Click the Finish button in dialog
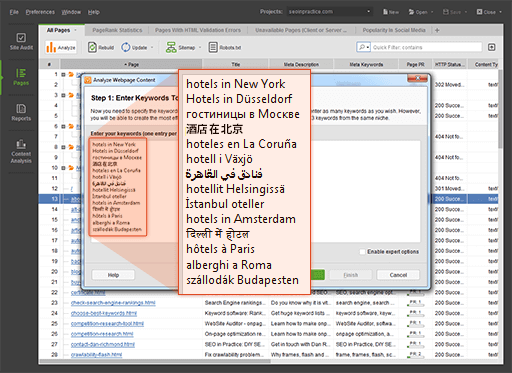 351,275
